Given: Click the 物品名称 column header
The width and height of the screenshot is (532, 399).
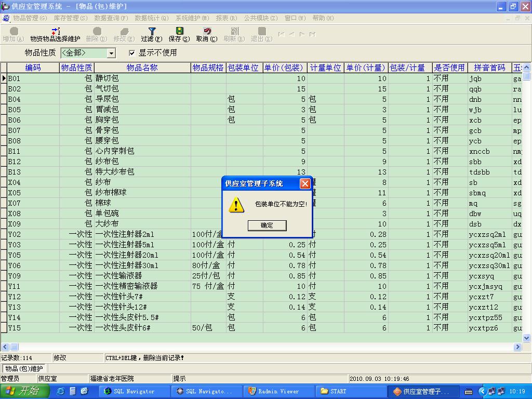Looking at the screenshot, I should pyautogui.click(x=142, y=68).
